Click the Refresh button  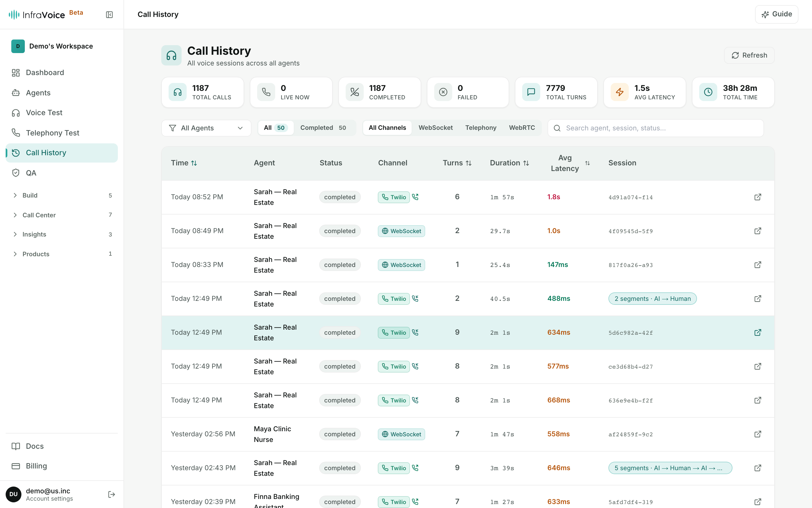coord(749,55)
